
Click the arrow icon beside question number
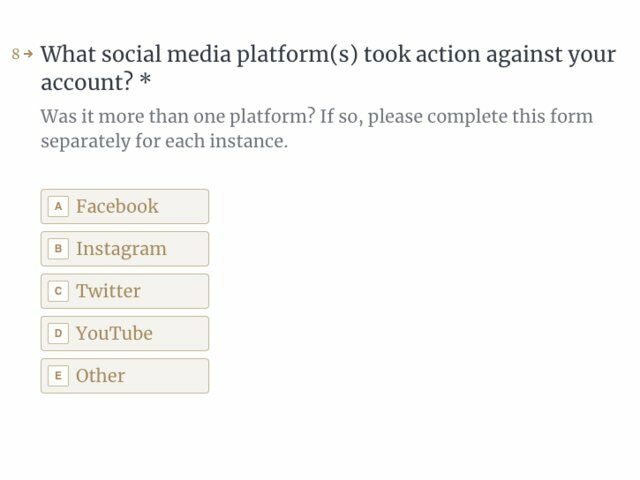(x=28, y=53)
